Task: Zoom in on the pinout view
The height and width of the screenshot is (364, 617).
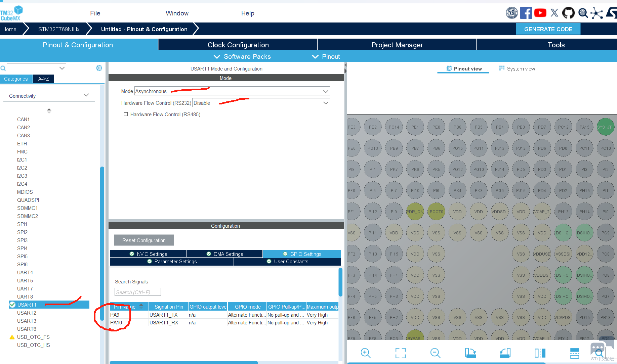Action: [x=366, y=353]
